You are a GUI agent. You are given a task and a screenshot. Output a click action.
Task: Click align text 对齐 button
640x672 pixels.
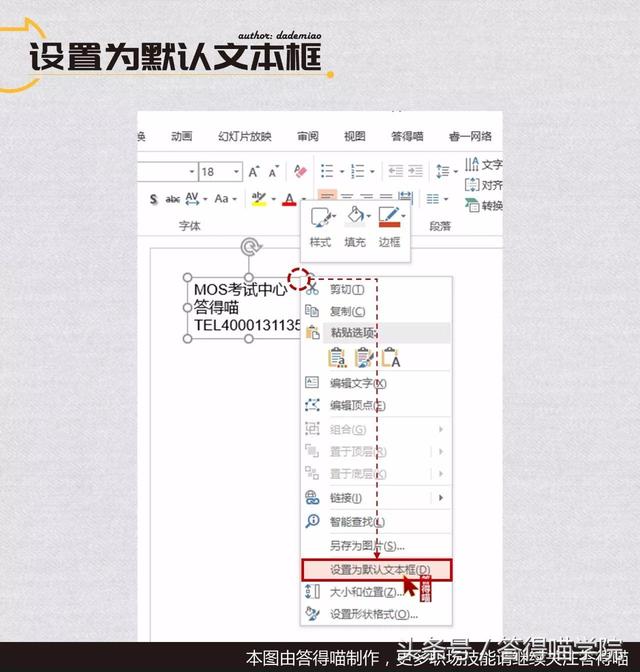(484, 185)
